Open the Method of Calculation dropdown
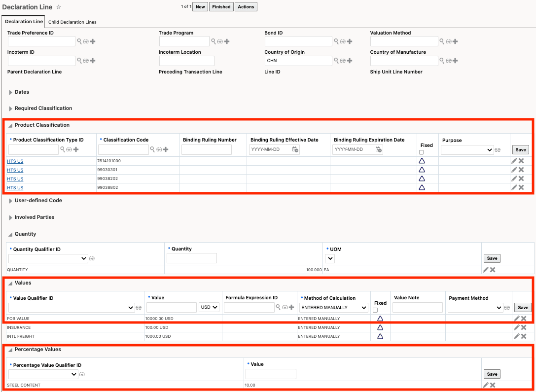The height and width of the screenshot is (392, 536). click(x=334, y=308)
